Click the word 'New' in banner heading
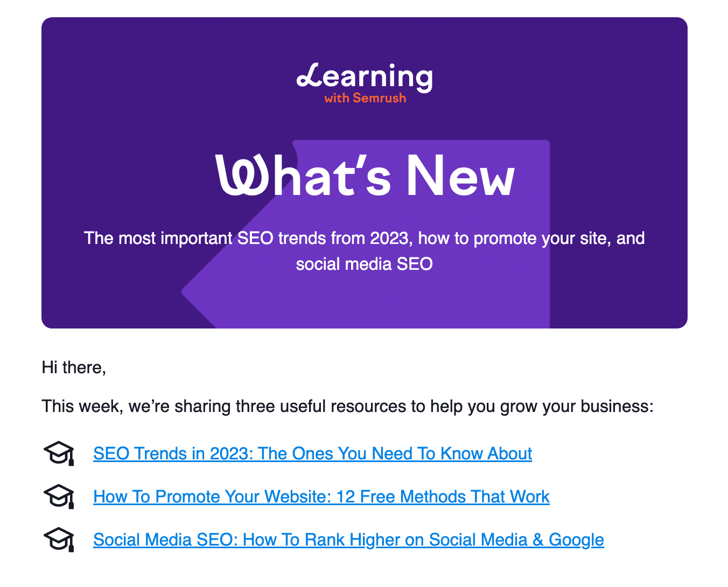Image resolution: width=728 pixels, height=587 pixels. tap(460, 177)
